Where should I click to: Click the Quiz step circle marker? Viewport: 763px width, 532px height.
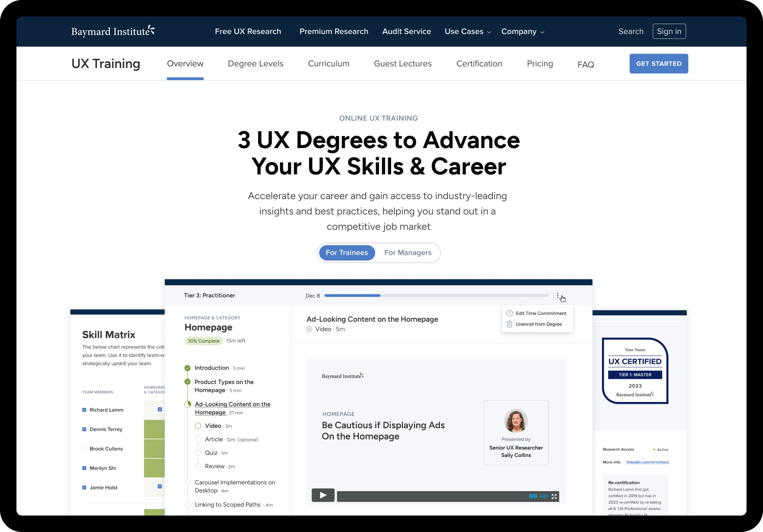(x=198, y=453)
